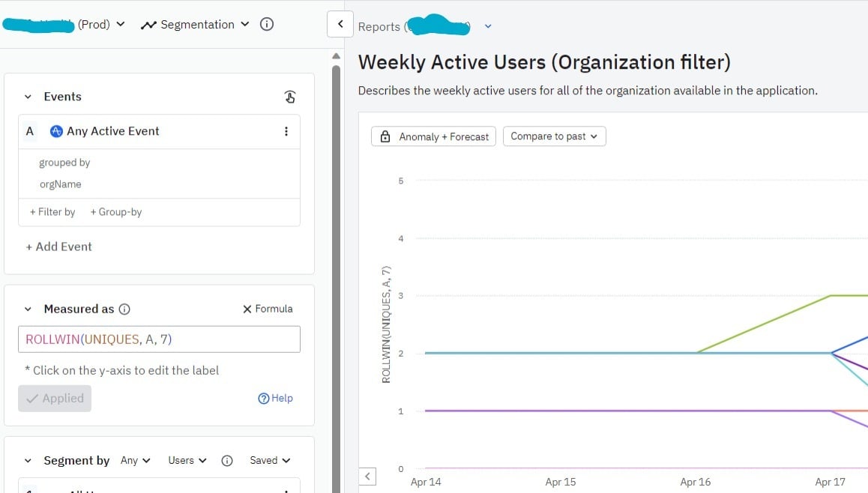The height and width of the screenshot is (493, 868).
Task: Click the Any Active Event icon
Action: pyautogui.click(x=56, y=131)
